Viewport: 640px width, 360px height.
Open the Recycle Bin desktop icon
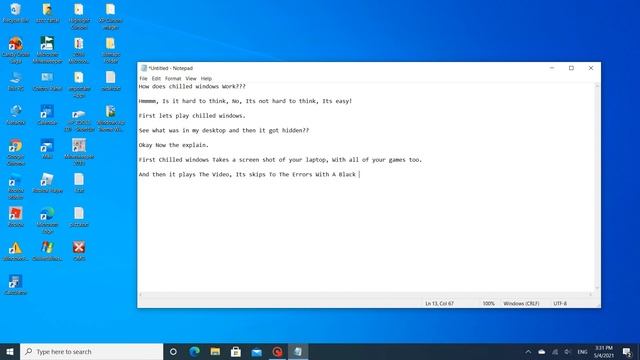click(x=16, y=13)
